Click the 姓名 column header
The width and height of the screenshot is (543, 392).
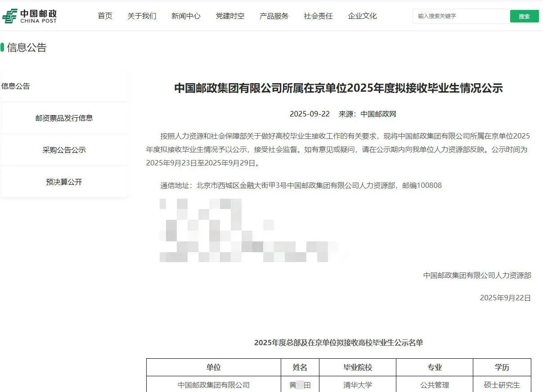pos(300,367)
